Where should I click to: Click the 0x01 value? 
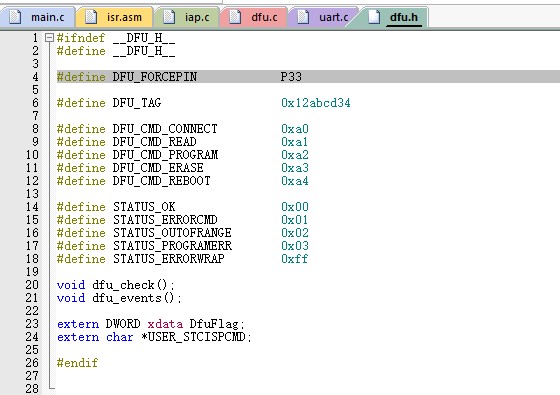coord(295,220)
